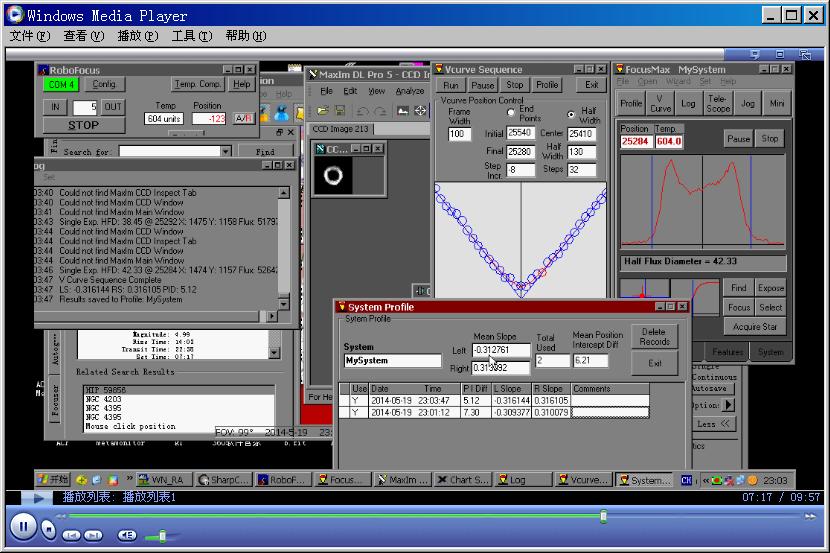Click log window scroll up arrow

[284, 193]
